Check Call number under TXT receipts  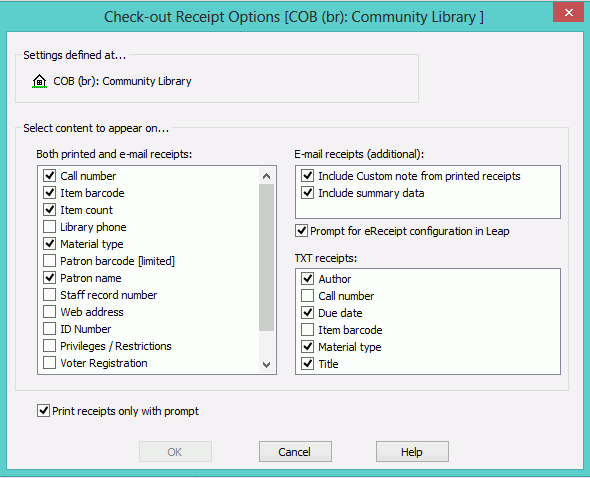307,296
